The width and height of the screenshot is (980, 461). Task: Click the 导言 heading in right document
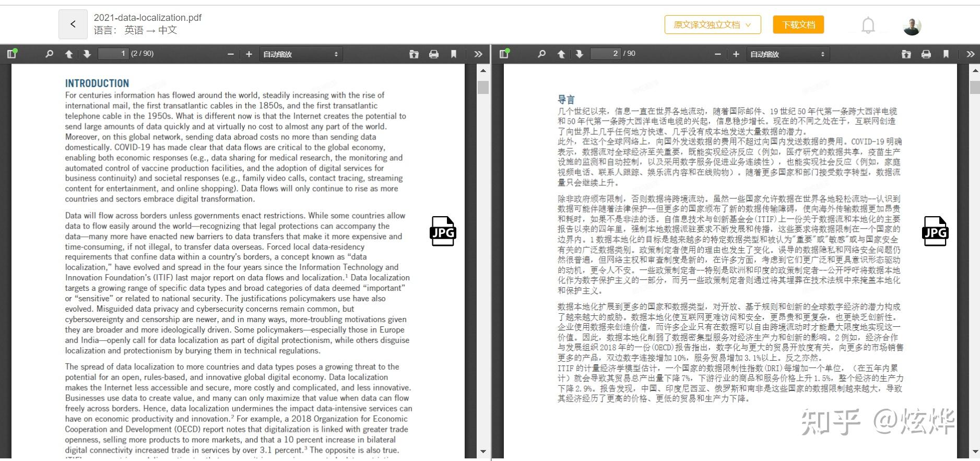566,99
